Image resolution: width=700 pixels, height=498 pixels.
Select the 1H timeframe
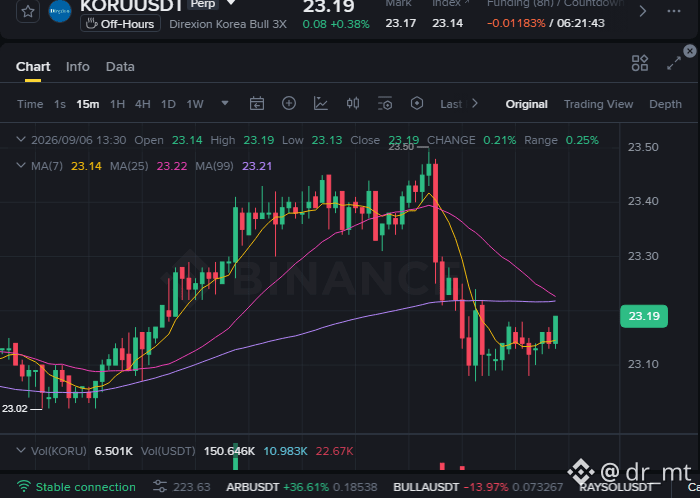click(x=117, y=104)
